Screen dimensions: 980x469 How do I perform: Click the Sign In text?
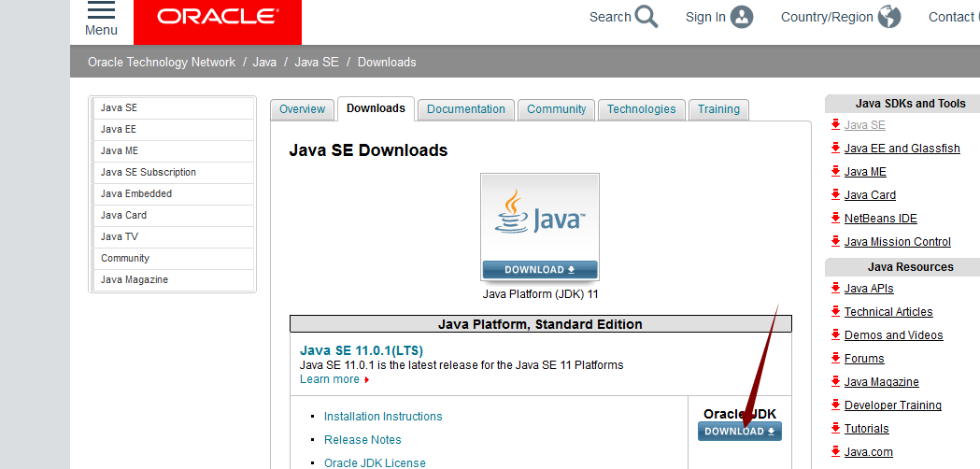click(705, 18)
